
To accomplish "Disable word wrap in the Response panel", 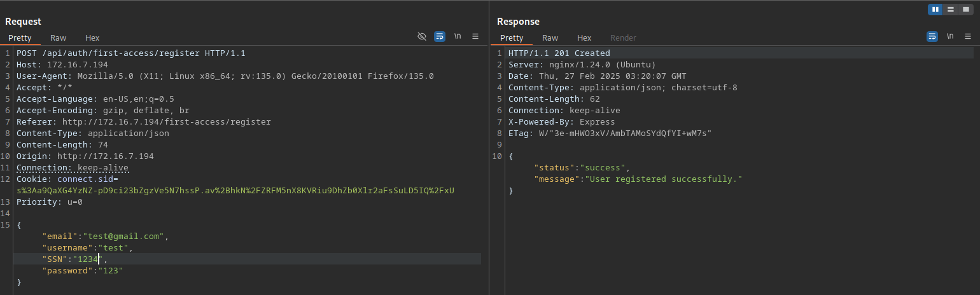I will pos(932,37).
